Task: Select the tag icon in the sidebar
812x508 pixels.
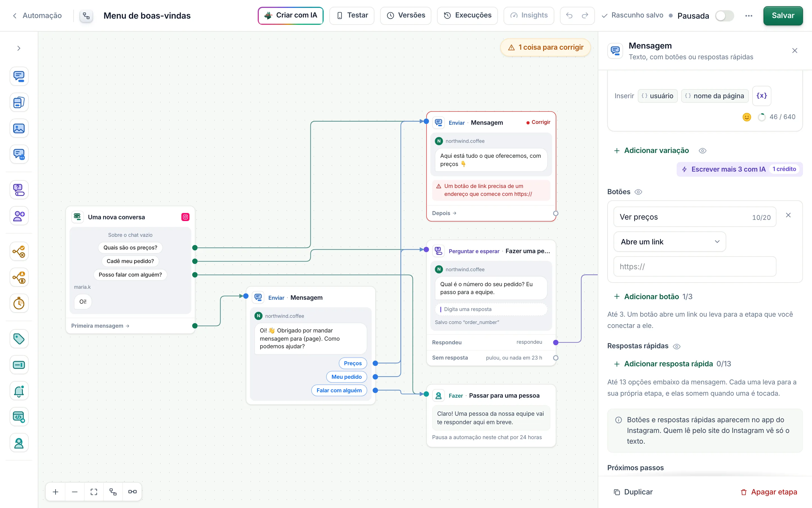Action: (19, 339)
